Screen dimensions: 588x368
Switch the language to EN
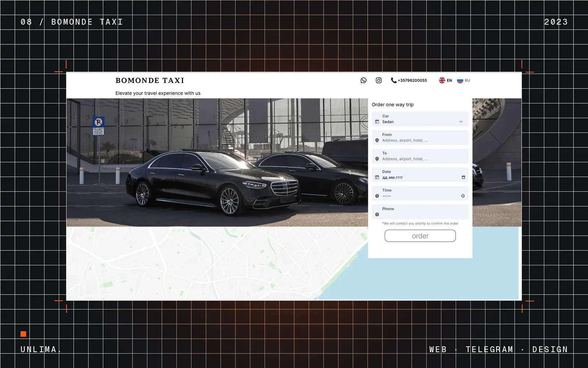449,80
